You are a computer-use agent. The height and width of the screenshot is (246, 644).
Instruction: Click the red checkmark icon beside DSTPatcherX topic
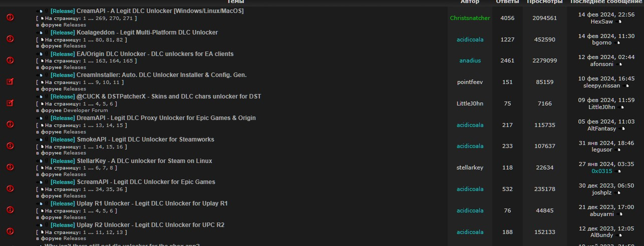click(10, 103)
